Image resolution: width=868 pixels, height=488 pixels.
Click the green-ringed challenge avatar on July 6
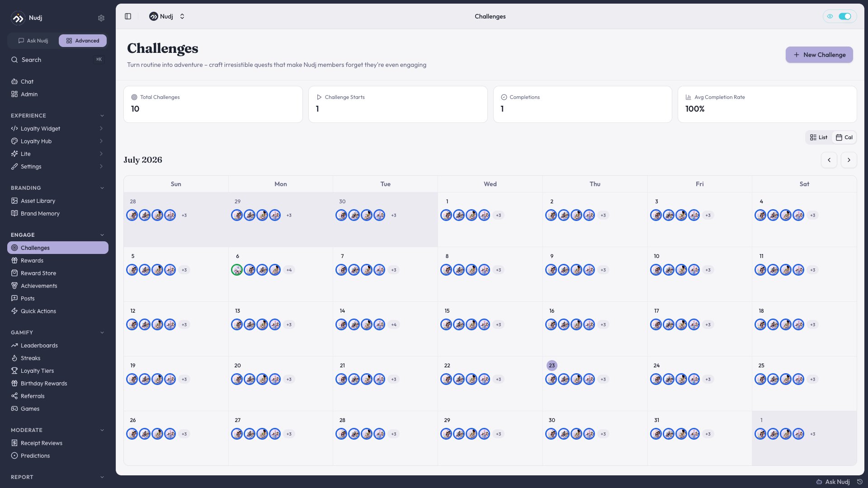(x=236, y=270)
